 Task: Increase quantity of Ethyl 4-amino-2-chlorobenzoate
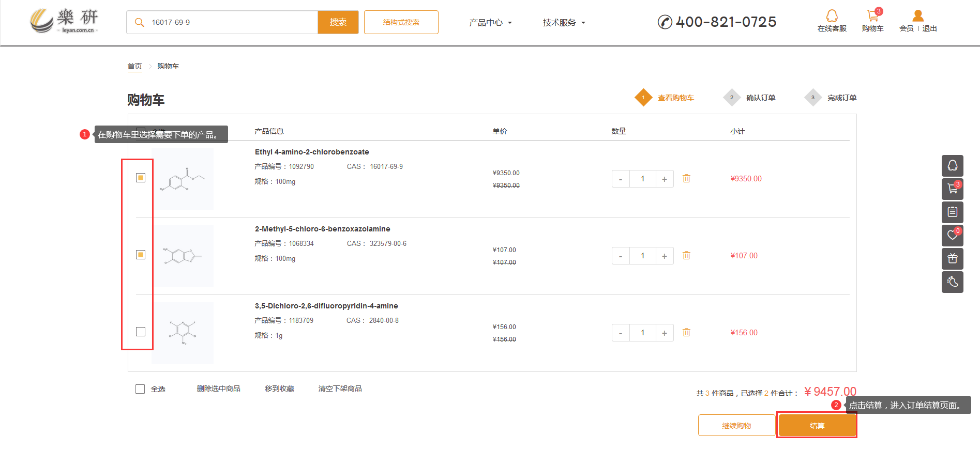click(x=665, y=179)
